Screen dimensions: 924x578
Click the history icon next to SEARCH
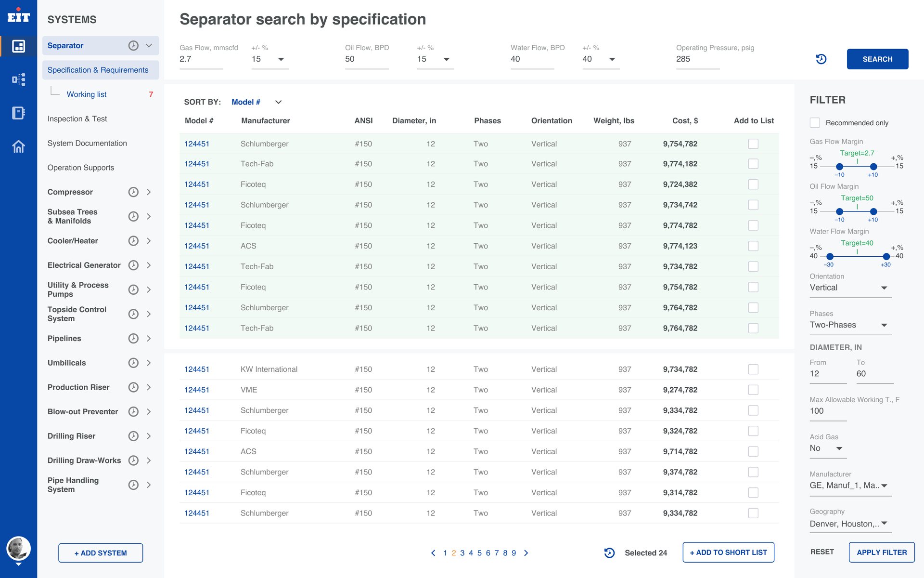pos(821,59)
